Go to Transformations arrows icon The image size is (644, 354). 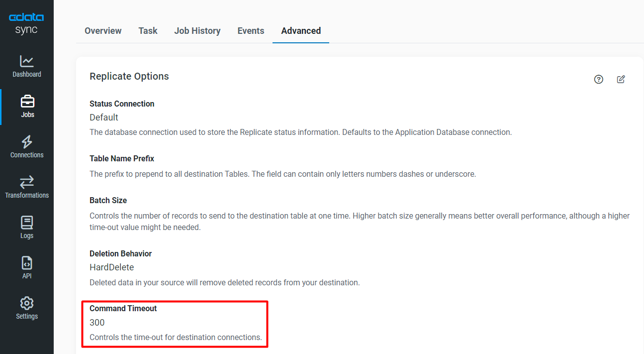point(27,182)
